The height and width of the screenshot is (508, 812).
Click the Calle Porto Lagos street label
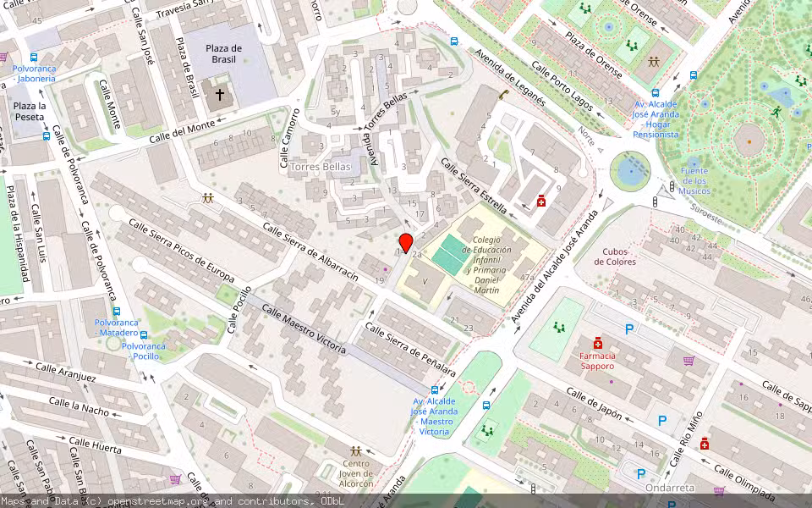pos(564,86)
